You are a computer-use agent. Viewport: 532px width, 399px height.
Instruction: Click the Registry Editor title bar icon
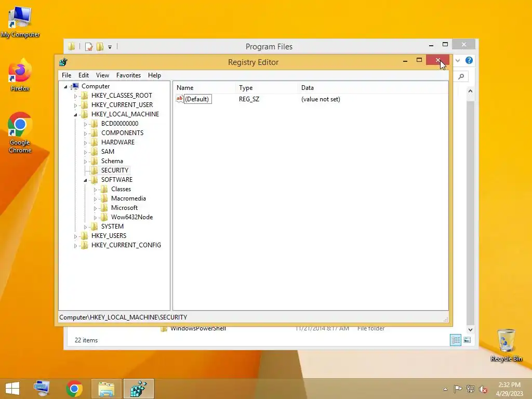[63, 62]
